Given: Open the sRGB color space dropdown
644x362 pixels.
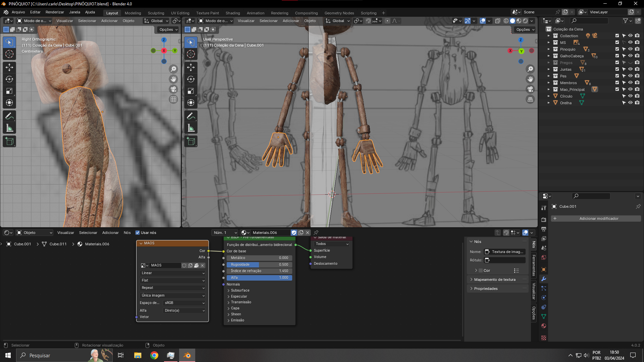Looking at the screenshot, I should [184, 303].
